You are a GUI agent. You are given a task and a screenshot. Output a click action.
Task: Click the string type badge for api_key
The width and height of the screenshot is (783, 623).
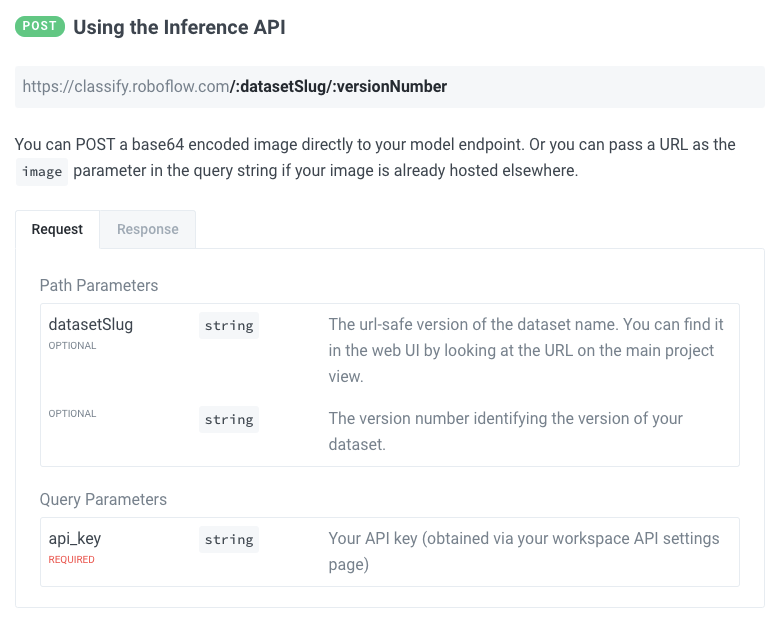point(229,539)
